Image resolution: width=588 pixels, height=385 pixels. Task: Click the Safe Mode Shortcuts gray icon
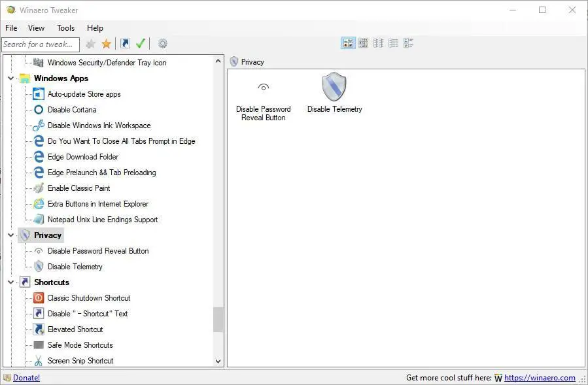[38, 345]
